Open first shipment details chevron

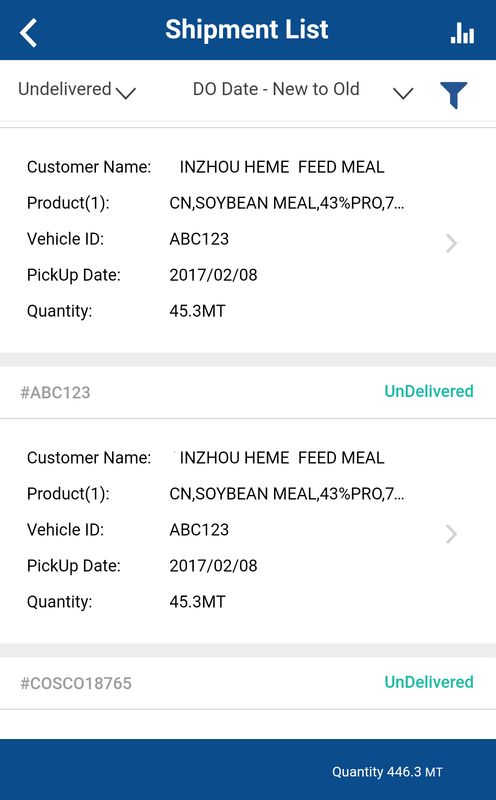click(451, 243)
